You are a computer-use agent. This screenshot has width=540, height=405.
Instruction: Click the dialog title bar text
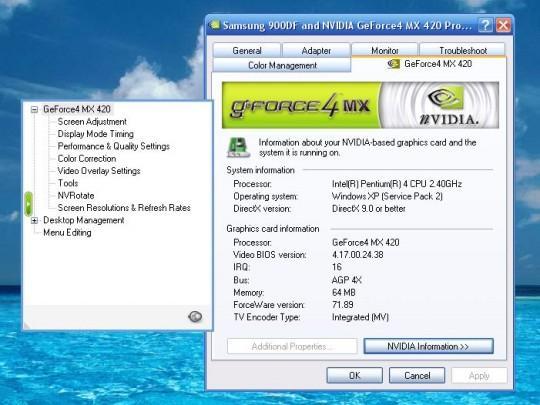coord(347,25)
